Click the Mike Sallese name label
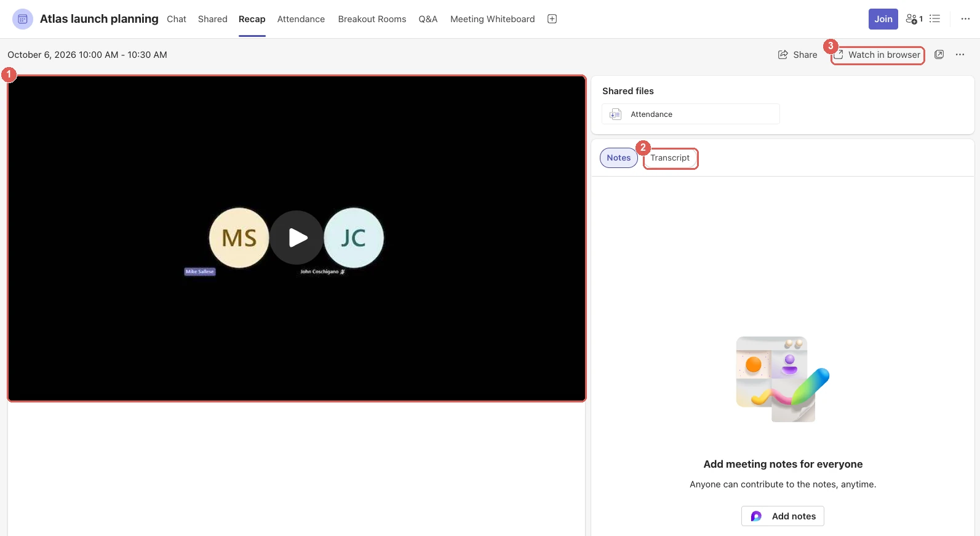The height and width of the screenshot is (536, 980). click(200, 271)
